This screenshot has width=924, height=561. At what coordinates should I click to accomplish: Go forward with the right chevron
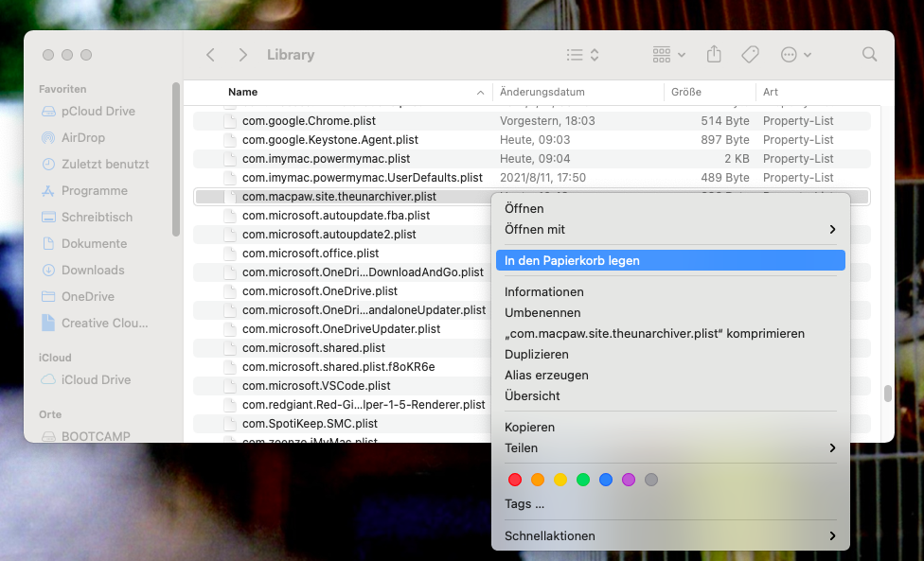click(x=242, y=55)
